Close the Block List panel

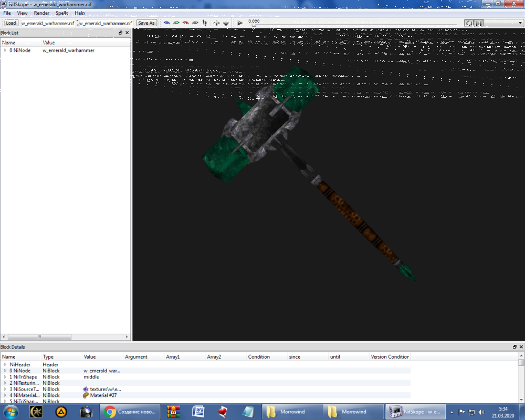click(x=127, y=33)
